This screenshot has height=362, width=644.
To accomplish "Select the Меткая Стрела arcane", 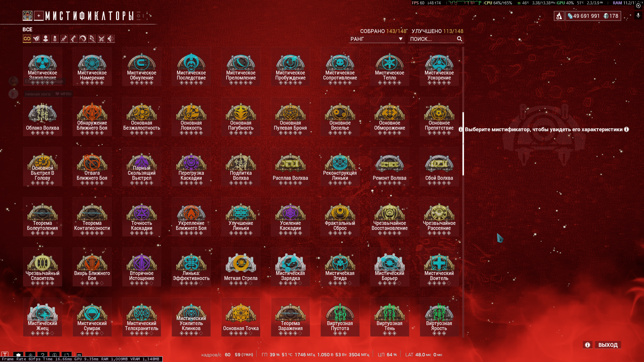I will (241, 267).
